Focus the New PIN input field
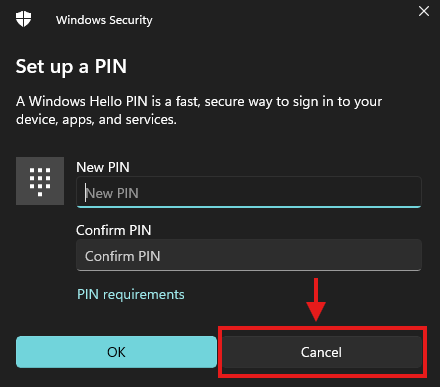The height and width of the screenshot is (387, 440). point(249,192)
